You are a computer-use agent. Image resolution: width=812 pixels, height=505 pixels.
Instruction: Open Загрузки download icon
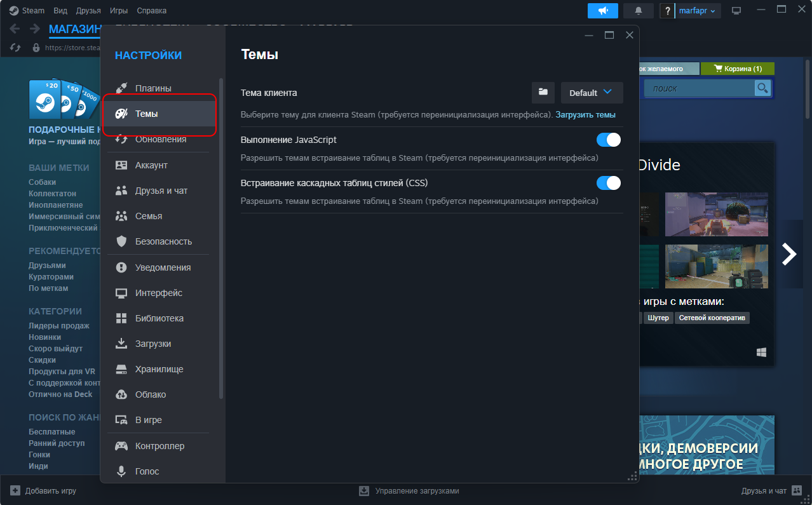coord(121,344)
